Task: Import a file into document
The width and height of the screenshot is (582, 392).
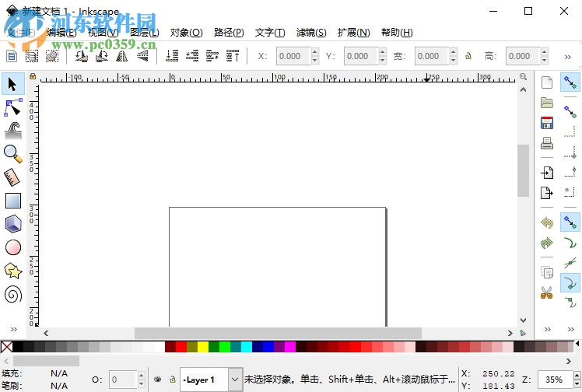Action: (547, 173)
